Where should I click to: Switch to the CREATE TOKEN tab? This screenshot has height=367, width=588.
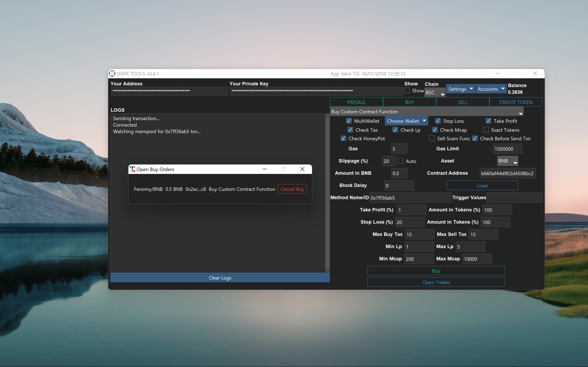[516, 102]
